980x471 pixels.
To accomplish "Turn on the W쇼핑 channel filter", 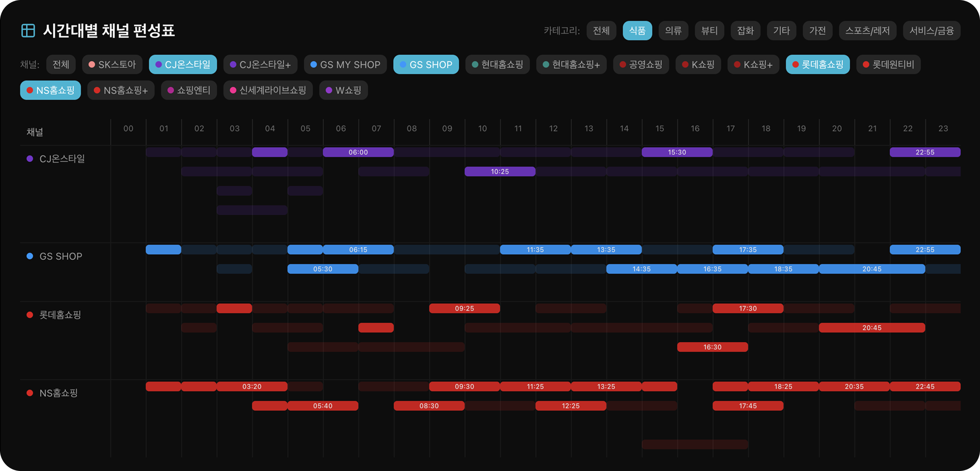I will tap(343, 90).
